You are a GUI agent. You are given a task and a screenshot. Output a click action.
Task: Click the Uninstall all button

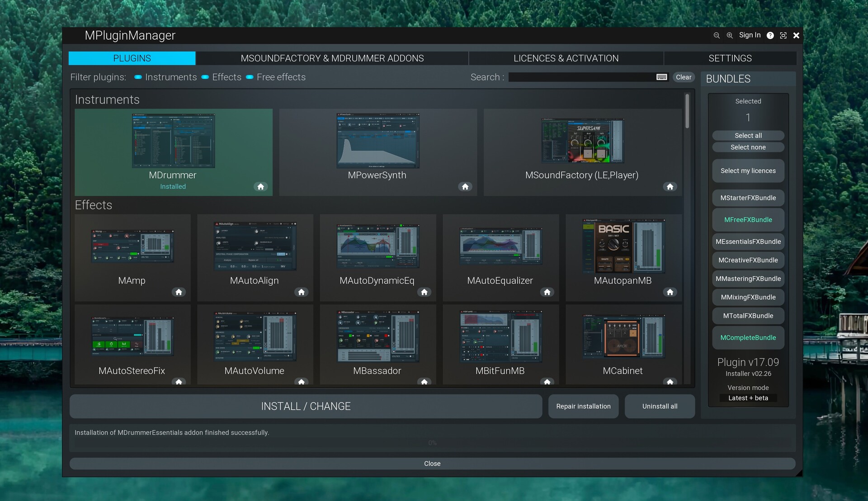[660, 406]
